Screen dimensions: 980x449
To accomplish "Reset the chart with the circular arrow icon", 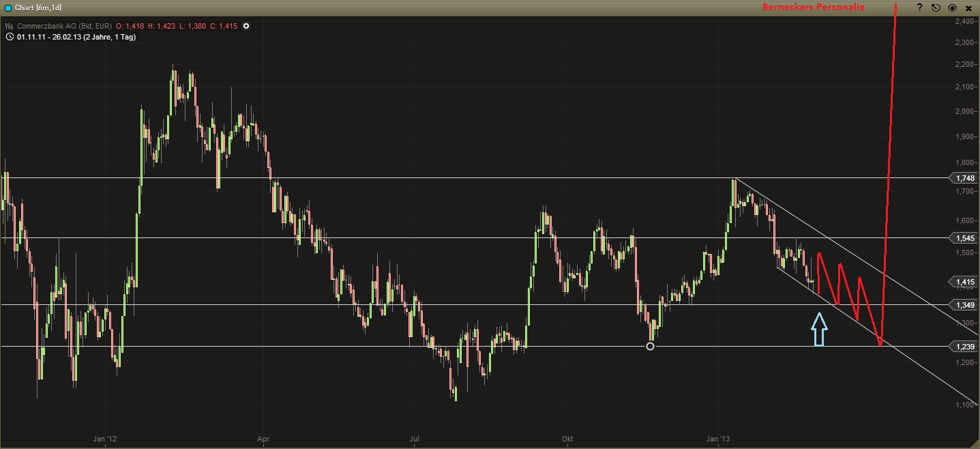I will pyautogui.click(x=936, y=8).
